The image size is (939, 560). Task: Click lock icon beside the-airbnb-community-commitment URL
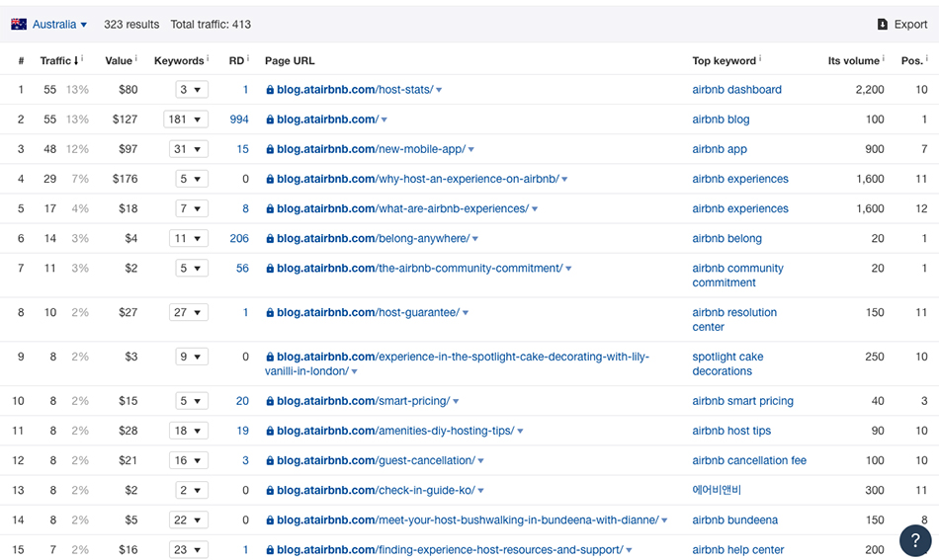click(x=270, y=268)
